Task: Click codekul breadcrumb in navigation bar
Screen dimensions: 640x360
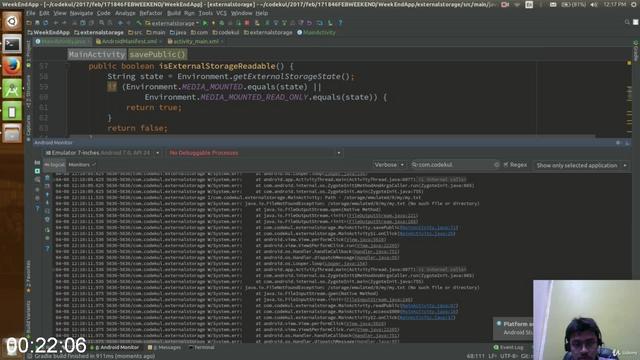Action: (226, 32)
